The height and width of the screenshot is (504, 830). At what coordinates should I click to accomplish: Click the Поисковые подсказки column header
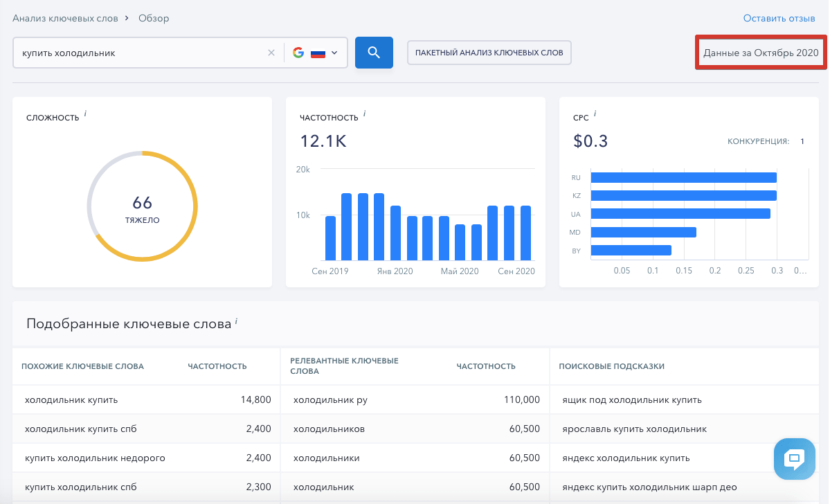[x=611, y=366]
